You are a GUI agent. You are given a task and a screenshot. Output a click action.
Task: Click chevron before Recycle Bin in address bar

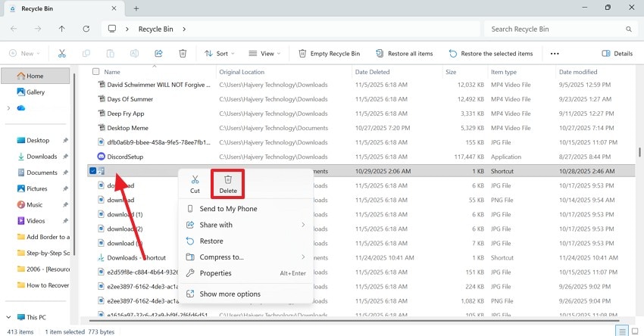pyautogui.click(x=127, y=29)
